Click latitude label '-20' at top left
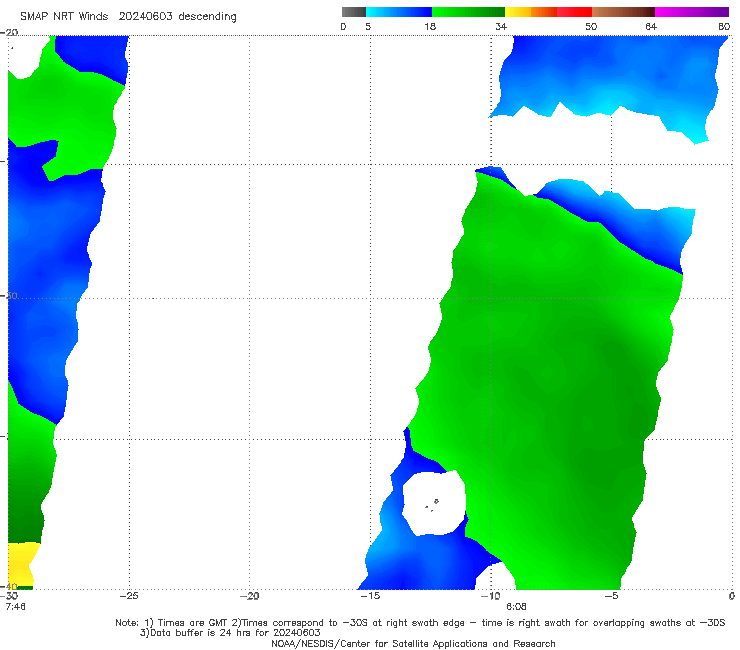740x650 pixels. (9, 32)
